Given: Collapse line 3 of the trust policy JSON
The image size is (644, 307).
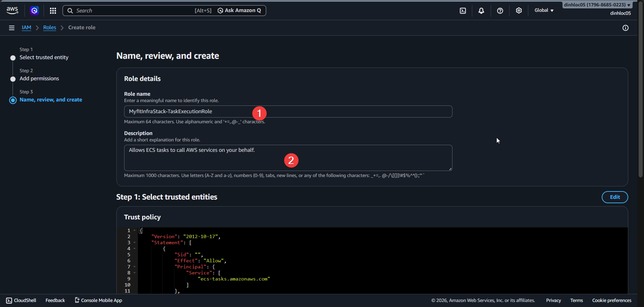Looking at the screenshot, I should (134, 243).
